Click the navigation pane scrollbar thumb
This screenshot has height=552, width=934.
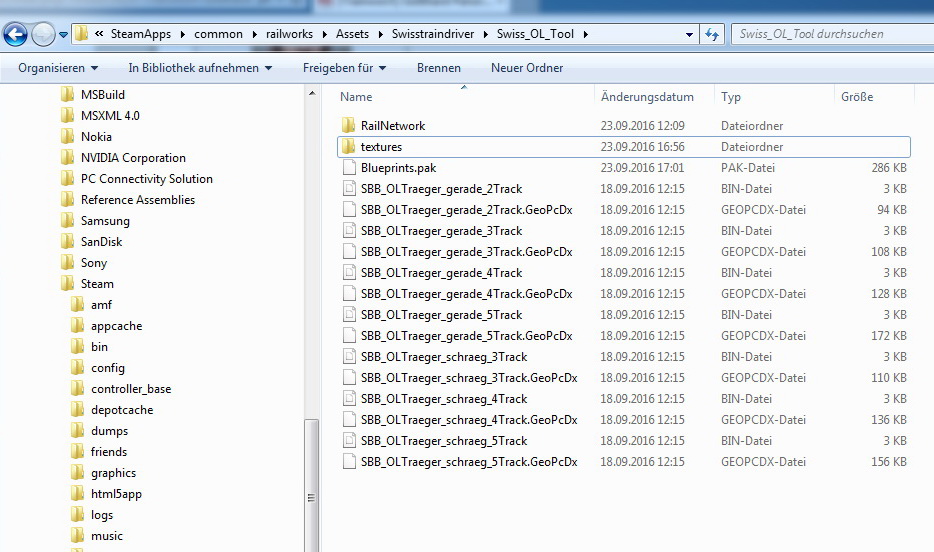click(x=312, y=485)
